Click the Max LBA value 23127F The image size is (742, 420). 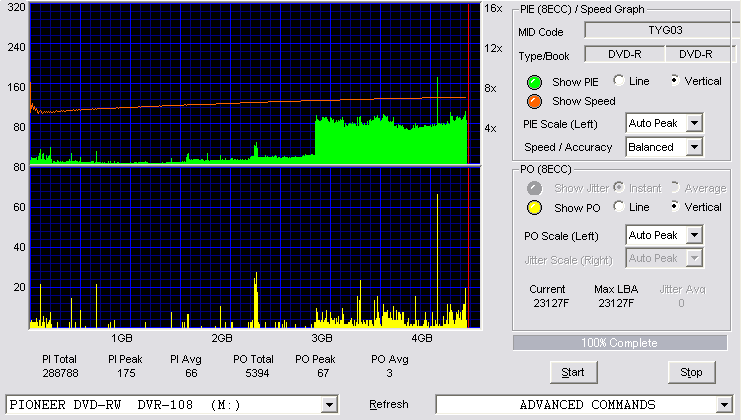616,303
